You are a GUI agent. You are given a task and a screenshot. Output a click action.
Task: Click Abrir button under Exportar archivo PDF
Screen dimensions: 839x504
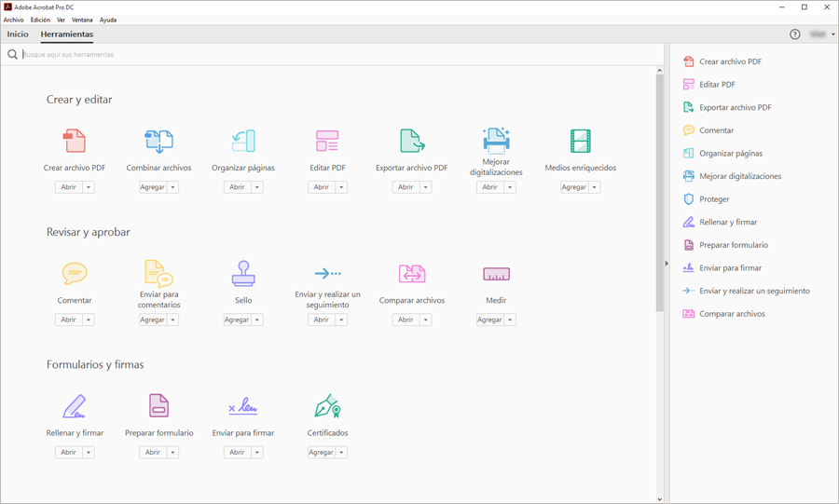tap(406, 187)
